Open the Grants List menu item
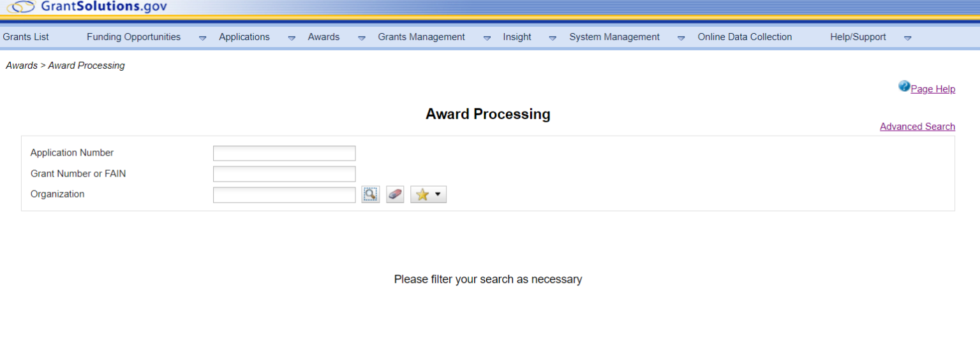 click(x=26, y=37)
